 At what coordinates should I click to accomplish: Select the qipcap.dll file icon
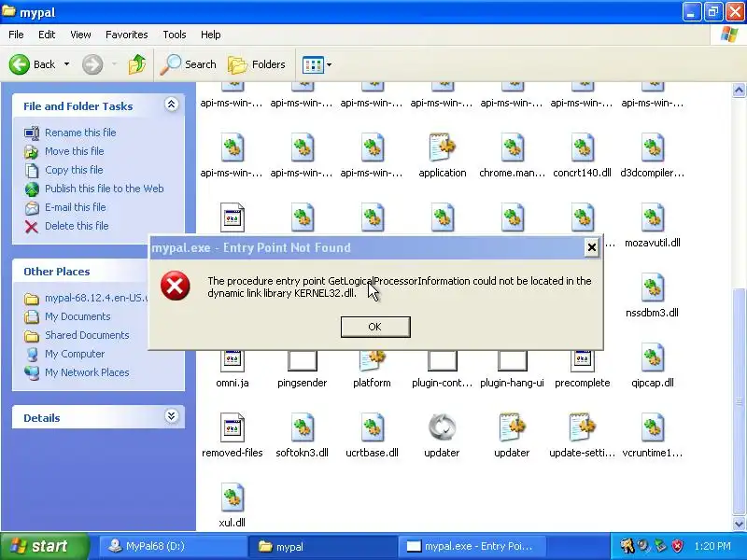[x=652, y=357]
